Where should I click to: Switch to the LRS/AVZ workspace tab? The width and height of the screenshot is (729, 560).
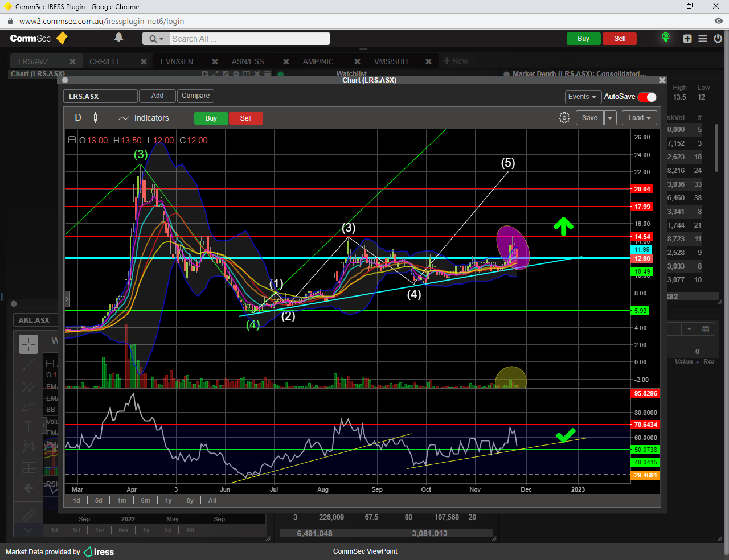[x=33, y=61]
